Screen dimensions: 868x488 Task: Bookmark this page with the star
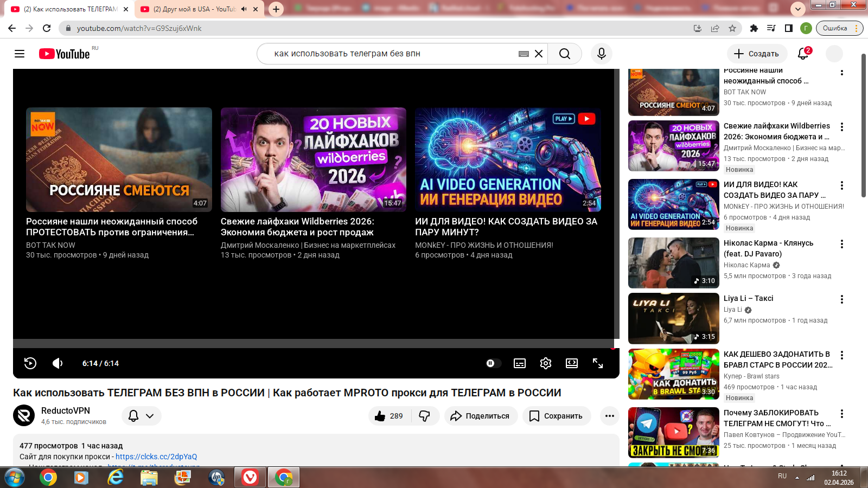[732, 28]
